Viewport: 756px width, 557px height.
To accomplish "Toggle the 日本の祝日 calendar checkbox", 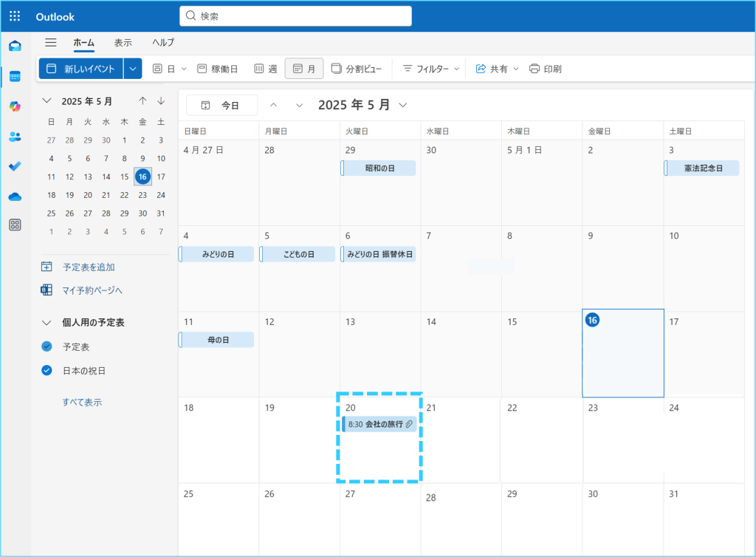I will pyautogui.click(x=47, y=370).
